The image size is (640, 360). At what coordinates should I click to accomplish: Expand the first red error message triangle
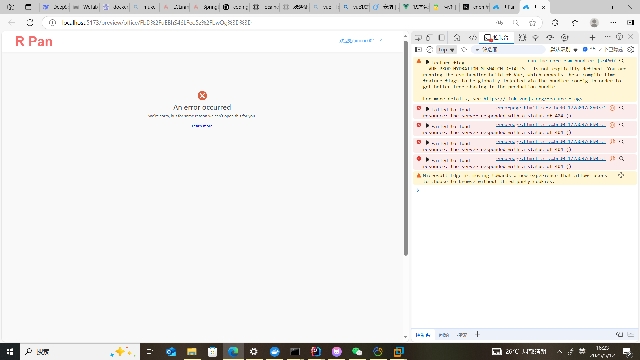[x=427, y=109]
